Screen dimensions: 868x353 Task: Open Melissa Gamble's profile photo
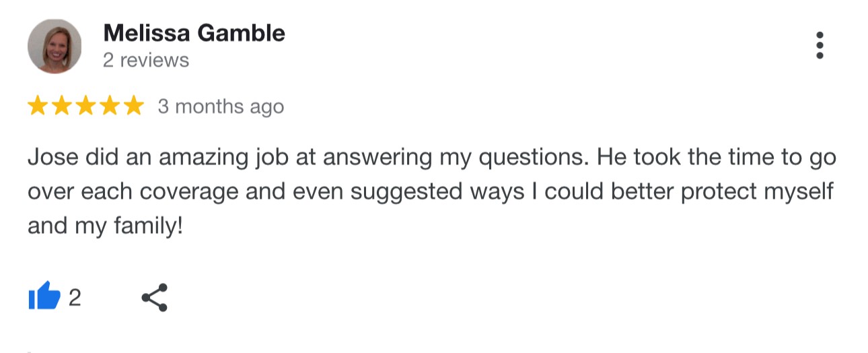tap(55, 46)
